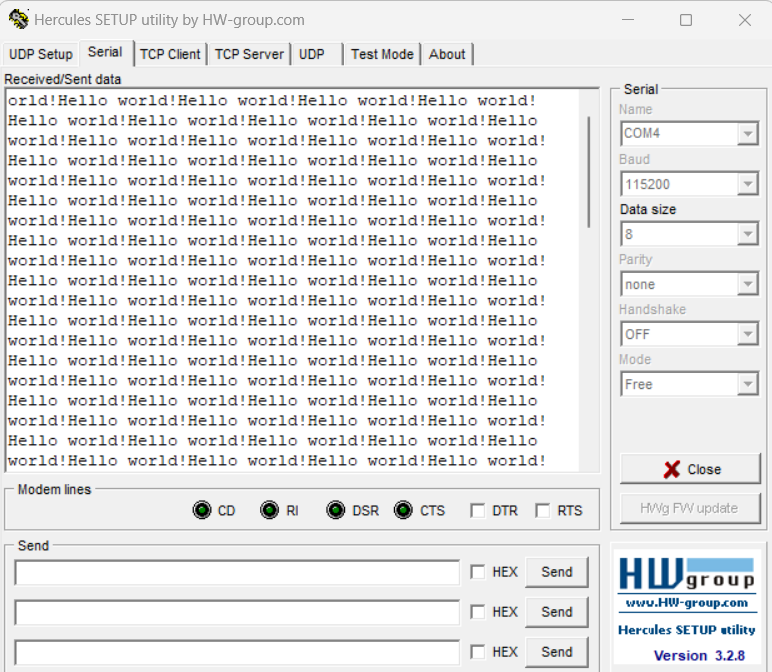
Task: Click the DSR status LED icon
Action: click(x=336, y=510)
